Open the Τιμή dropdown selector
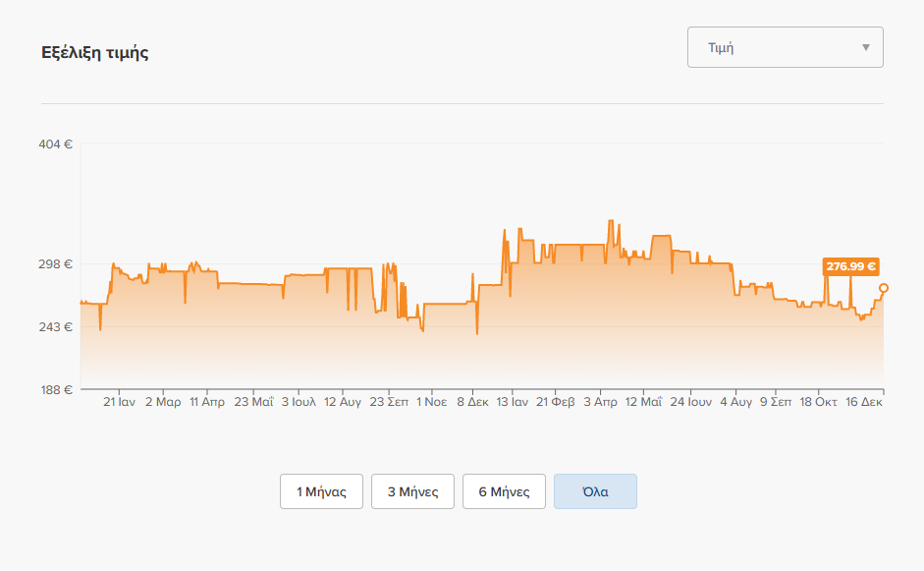Image resolution: width=924 pixels, height=571 pixels. coord(785,47)
